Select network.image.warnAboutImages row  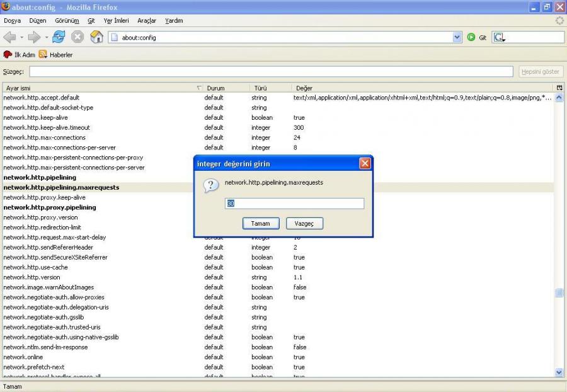(x=278, y=287)
